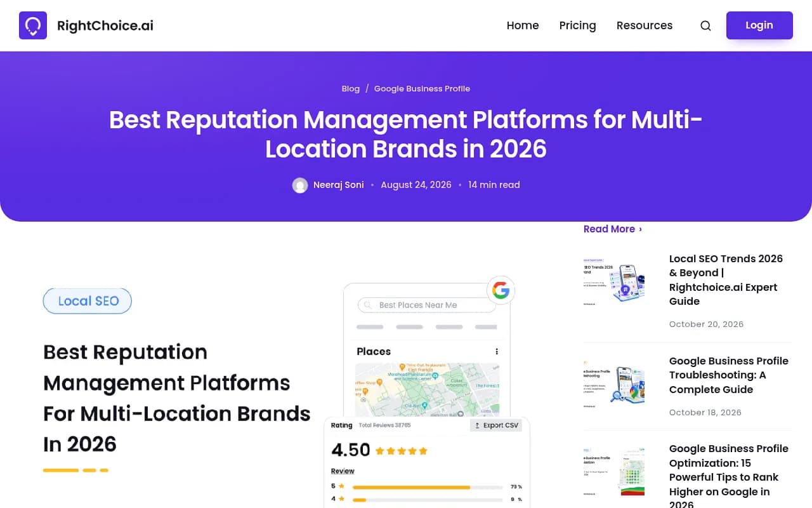The height and width of the screenshot is (508, 812).
Task: Open Local SEO Trends 2026 article title
Action: pos(728,280)
